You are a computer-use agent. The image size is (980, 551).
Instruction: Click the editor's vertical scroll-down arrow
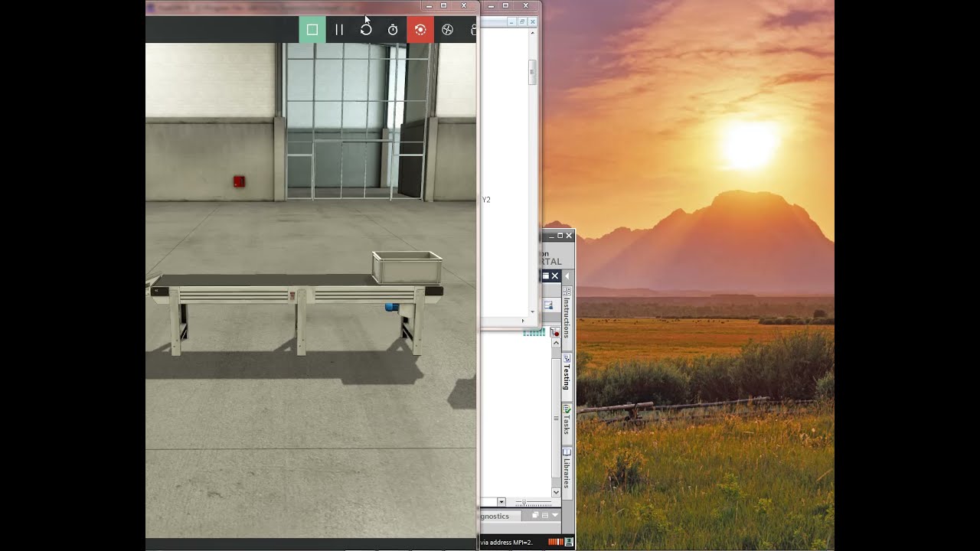tap(556, 492)
